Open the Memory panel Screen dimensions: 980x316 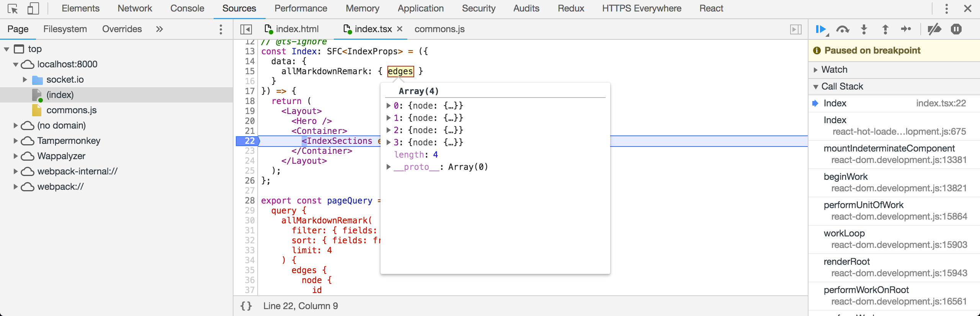[363, 8]
